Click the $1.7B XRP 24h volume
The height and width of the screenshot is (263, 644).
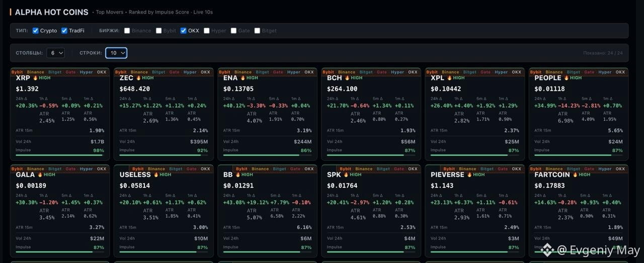click(97, 142)
